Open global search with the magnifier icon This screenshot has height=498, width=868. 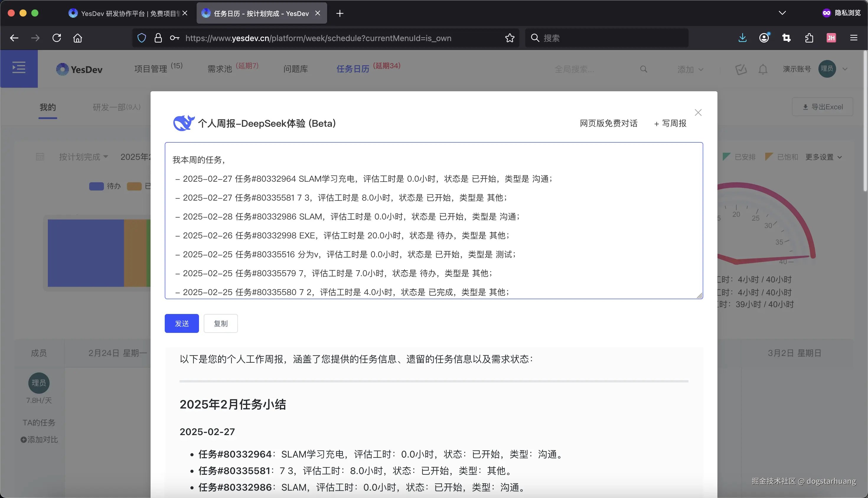click(x=644, y=69)
